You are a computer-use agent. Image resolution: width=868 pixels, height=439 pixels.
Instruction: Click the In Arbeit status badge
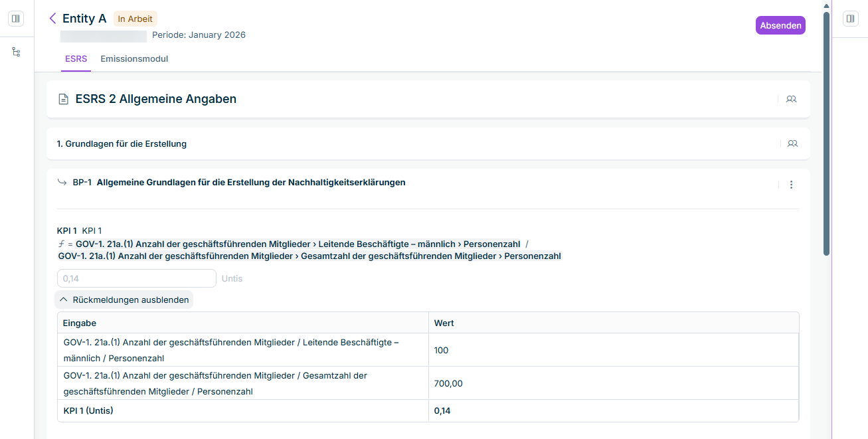tap(135, 19)
